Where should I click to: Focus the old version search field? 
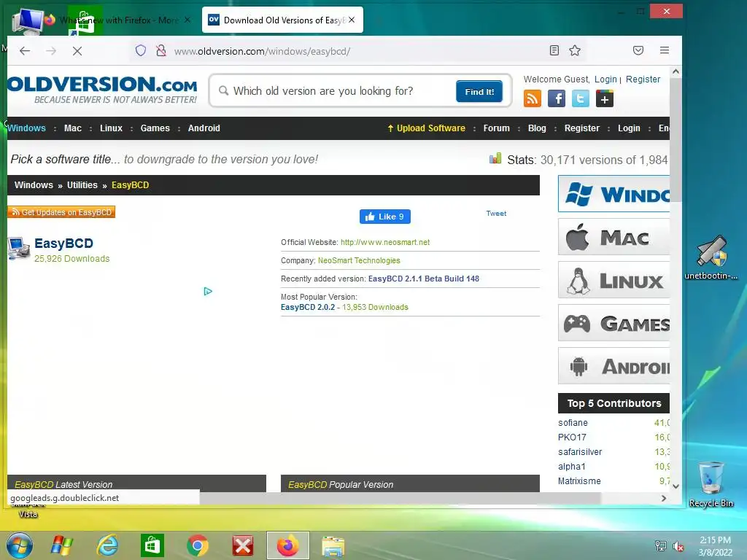pos(333,91)
